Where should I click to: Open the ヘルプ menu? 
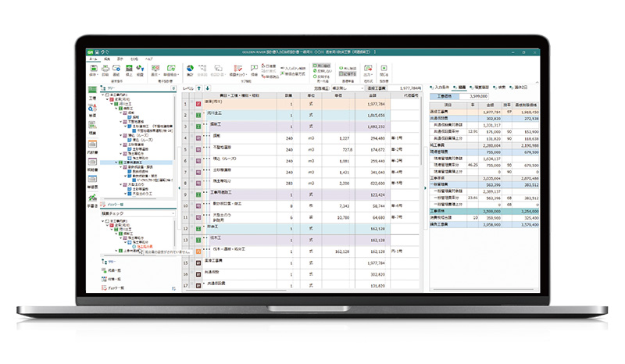[x=148, y=58]
